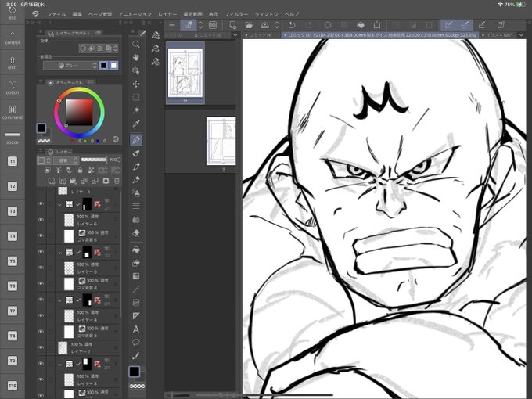Tap the T5 edge keyboard key
532x399 pixels.
(x=13, y=261)
